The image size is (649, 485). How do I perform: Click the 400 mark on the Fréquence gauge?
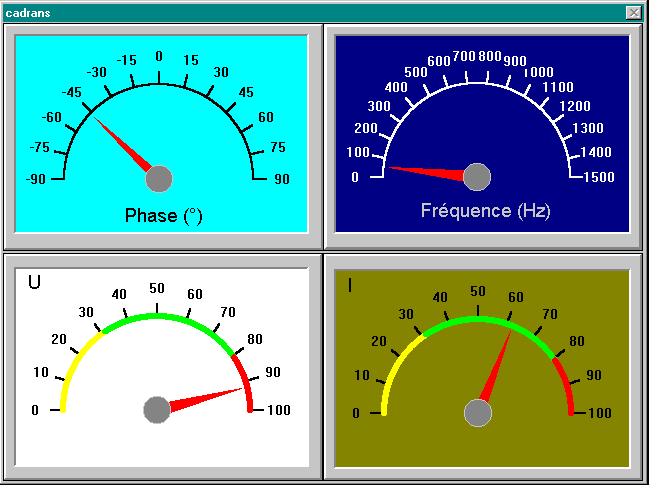tap(396, 87)
